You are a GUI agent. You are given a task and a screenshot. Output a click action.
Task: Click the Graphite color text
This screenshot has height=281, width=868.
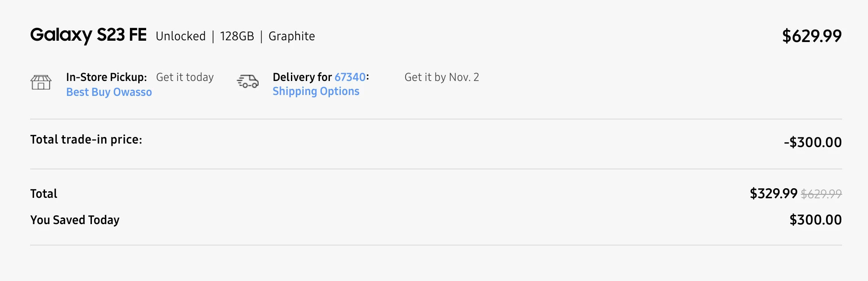(x=292, y=36)
